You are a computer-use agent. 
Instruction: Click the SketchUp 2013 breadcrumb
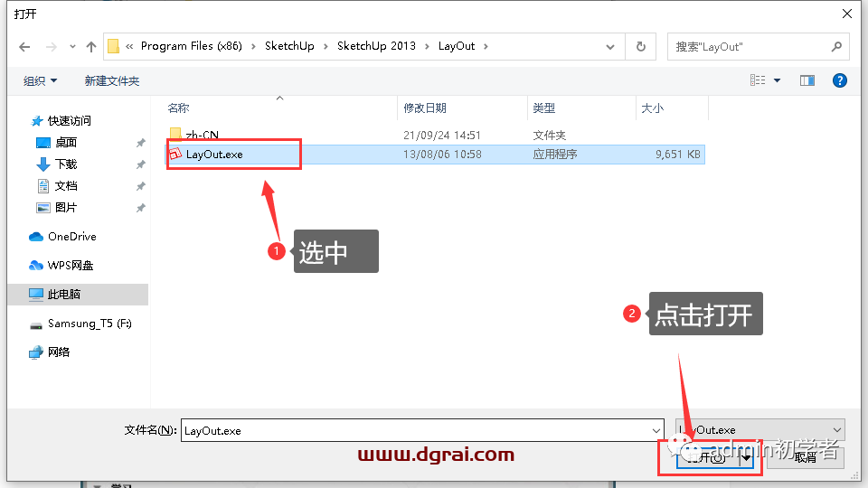tap(376, 46)
